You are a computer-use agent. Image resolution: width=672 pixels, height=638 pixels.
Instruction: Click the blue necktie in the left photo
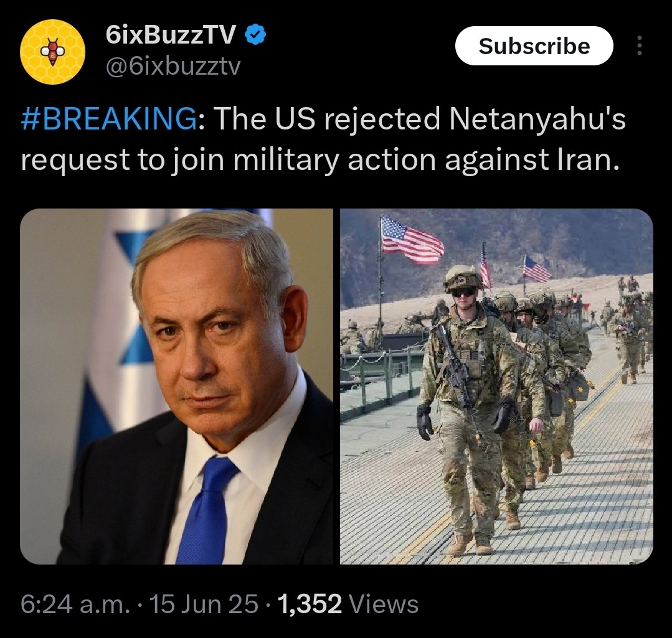206,510
